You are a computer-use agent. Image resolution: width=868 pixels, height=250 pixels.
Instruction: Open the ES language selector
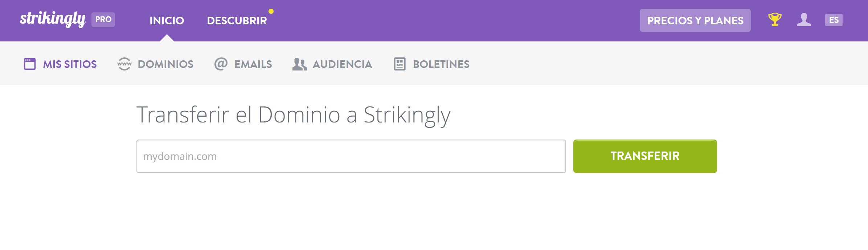tap(834, 20)
